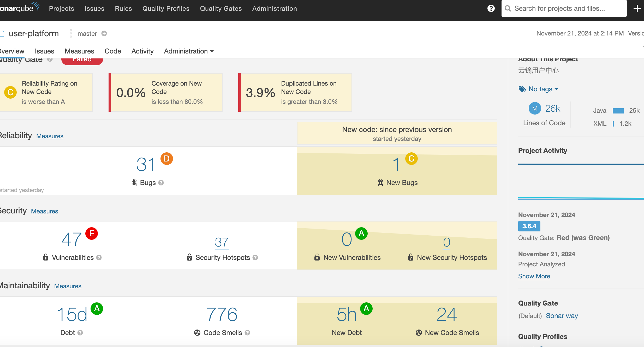Switch to the Activity tab
This screenshot has width=644, height=347.
click(142, 51)
